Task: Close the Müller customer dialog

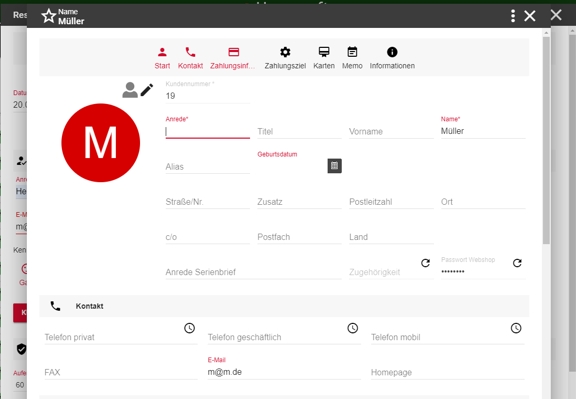Action: click(529, 16)
